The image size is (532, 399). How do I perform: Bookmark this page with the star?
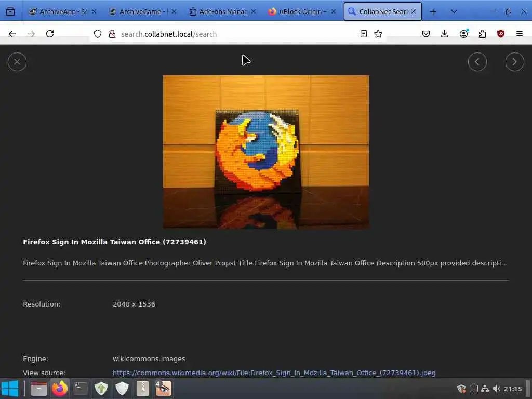[x=378, y=34]
